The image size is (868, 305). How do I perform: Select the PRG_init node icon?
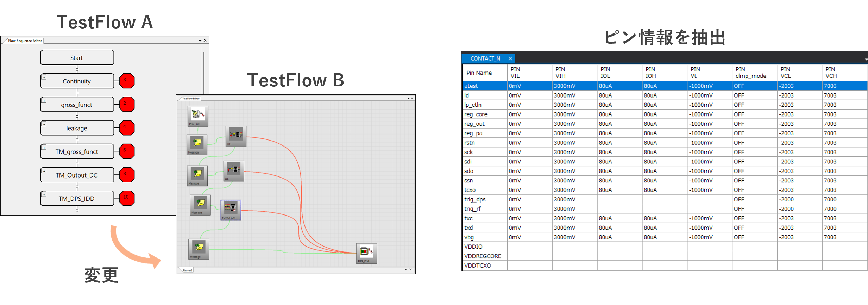pos(198,115)
